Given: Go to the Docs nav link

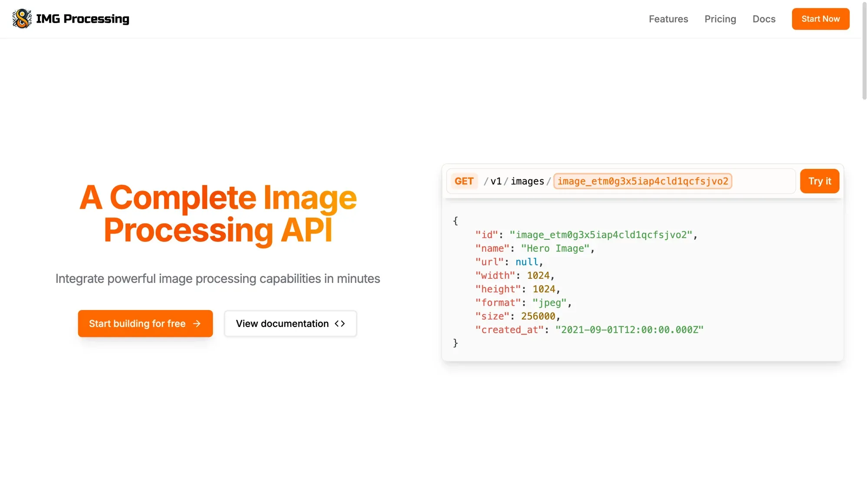Looking at the screenshot, I should point(764,19).
